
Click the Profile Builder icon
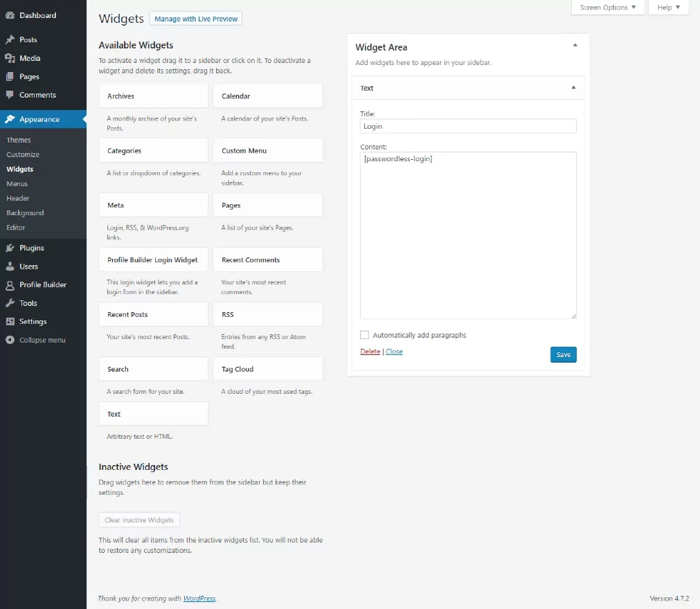coord(10,285)
